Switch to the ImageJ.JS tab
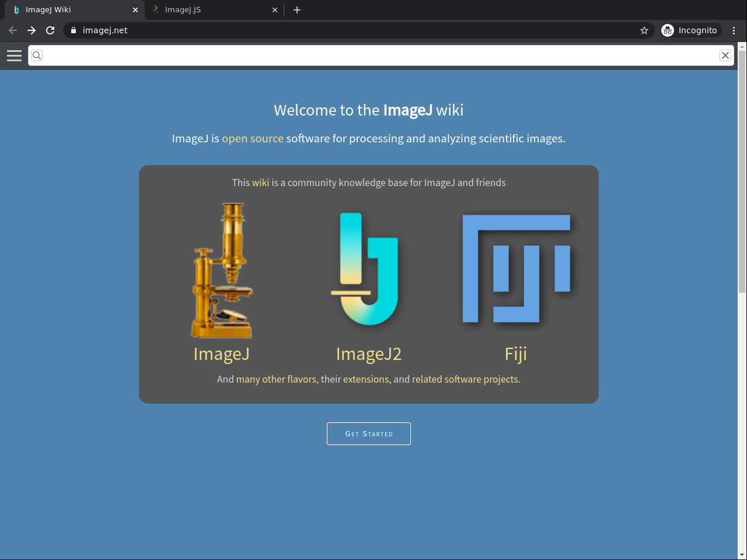Image resolution: width=747 pixels, height=560 pixels. (215, 10)
